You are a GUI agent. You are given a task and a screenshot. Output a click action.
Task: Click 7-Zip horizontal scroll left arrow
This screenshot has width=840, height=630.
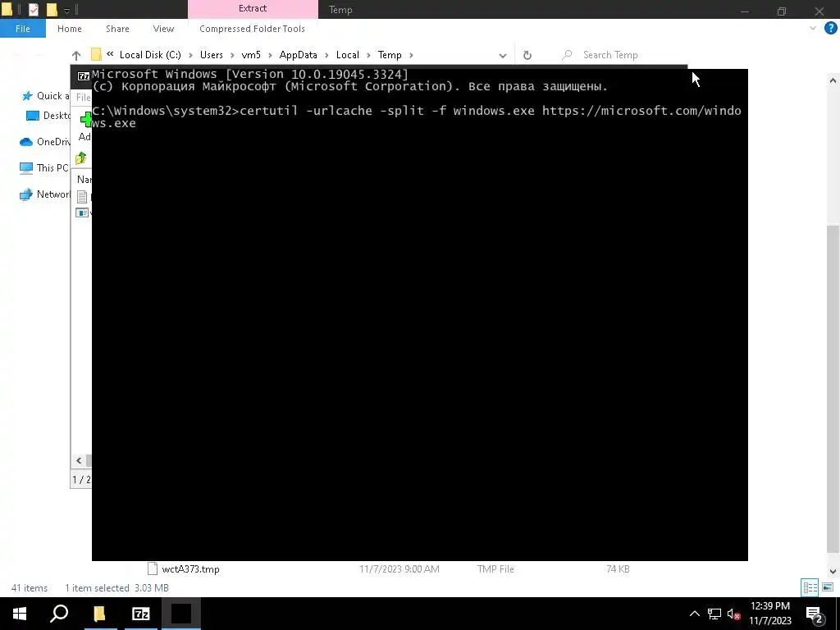click(x=79, y=460)
